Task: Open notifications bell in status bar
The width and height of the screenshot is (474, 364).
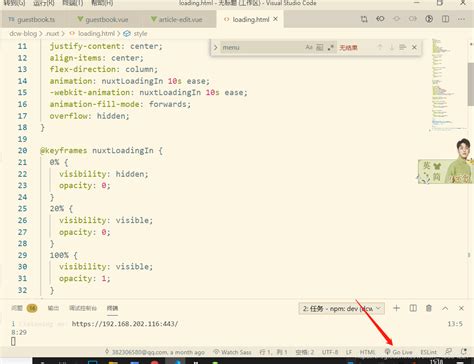Action: [464, 352]
